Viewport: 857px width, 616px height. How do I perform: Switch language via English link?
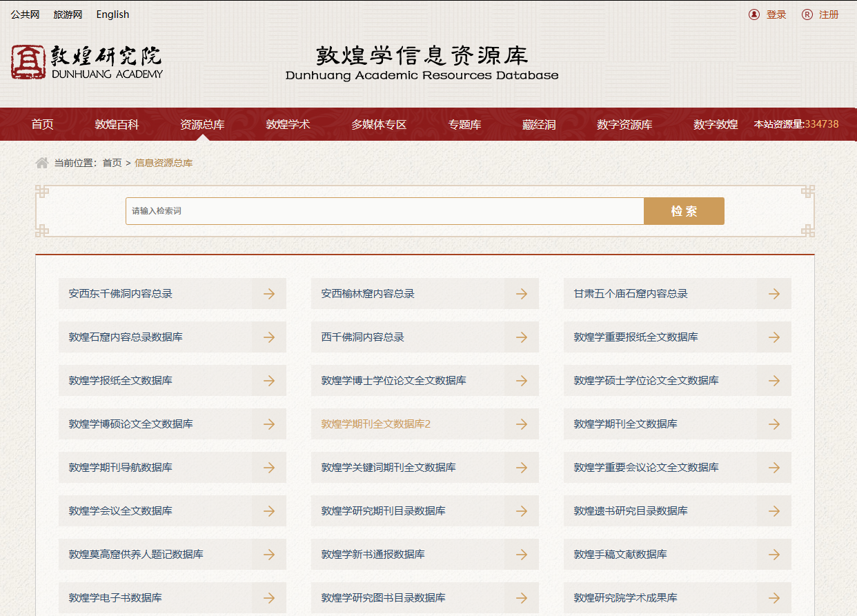click(x=112, y=14)
